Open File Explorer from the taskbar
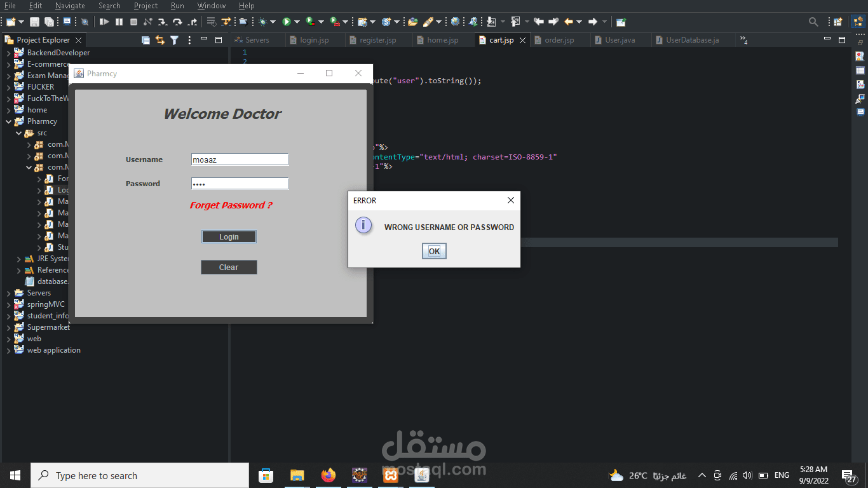 pyautogui.click(x=297, y=475)
